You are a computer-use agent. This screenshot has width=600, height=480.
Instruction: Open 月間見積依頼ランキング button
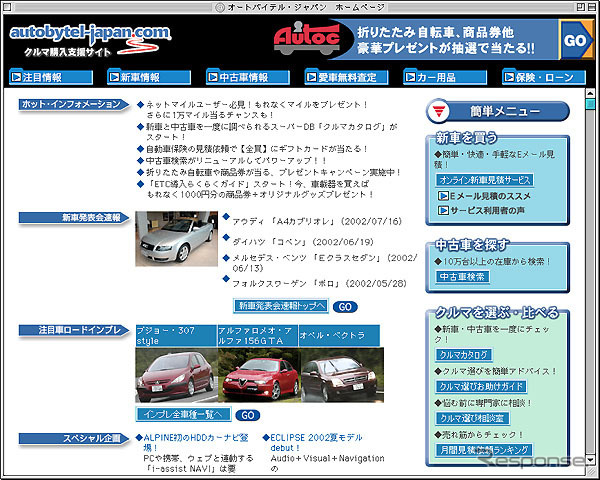coord(484,449)
